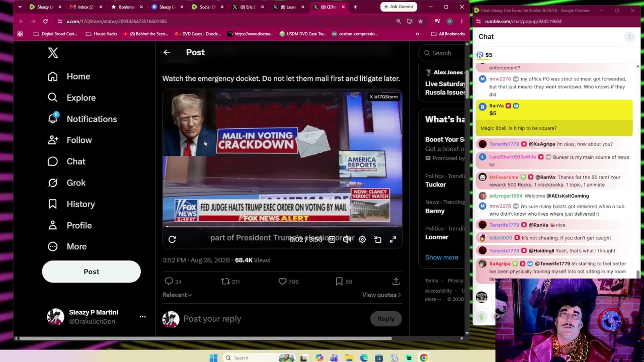Click the green dollar rant button in chat
644x362 pixels.
(x=481, y=317)
